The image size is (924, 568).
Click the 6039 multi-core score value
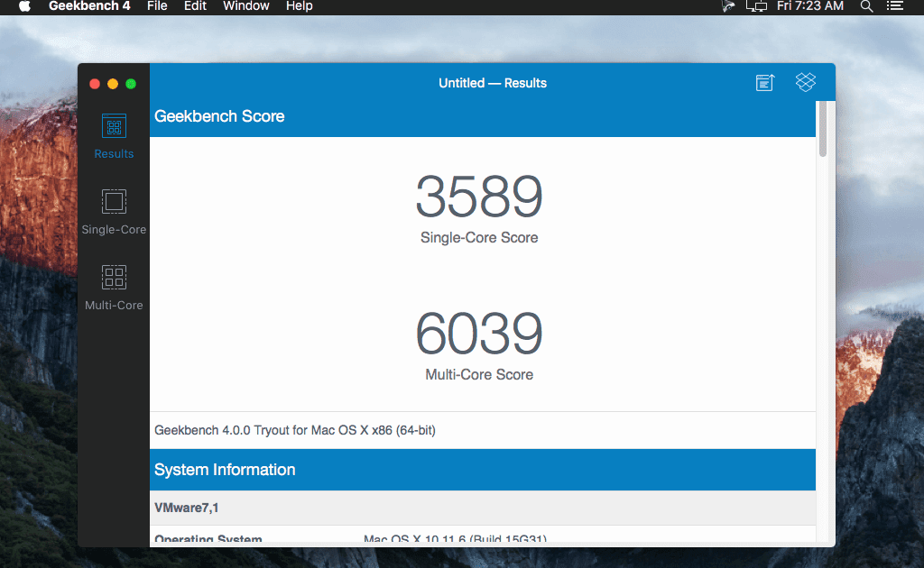[479, 334]
